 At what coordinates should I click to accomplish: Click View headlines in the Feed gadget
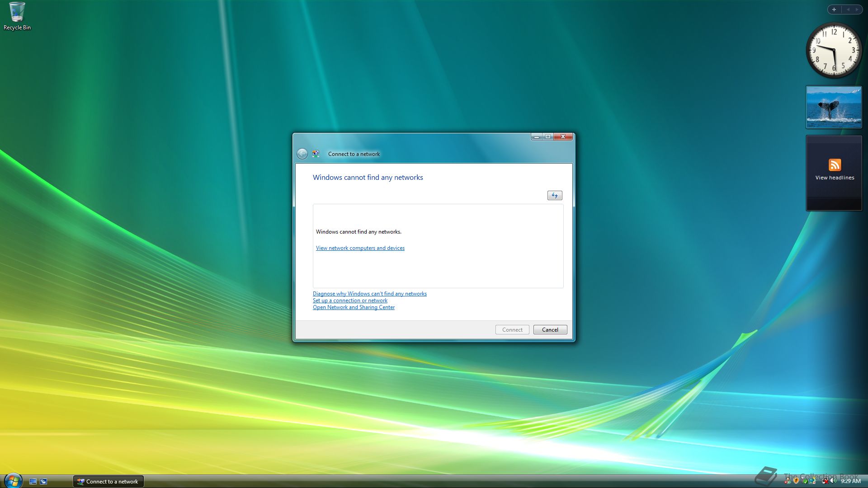[835, 178]
